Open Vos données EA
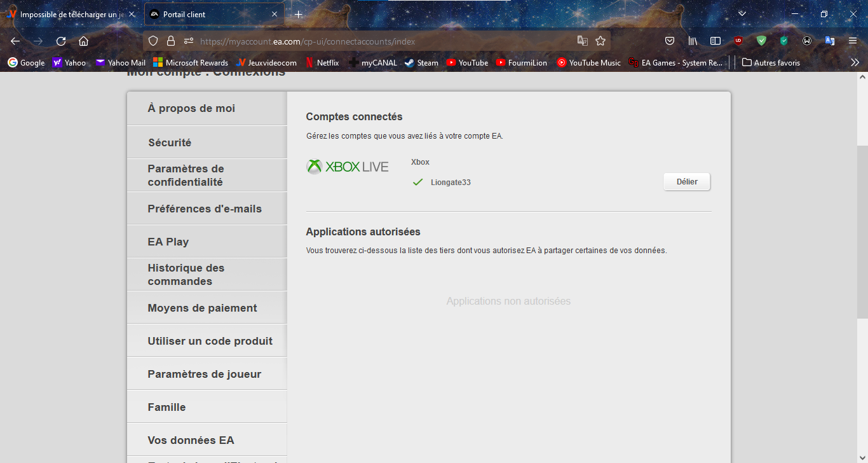The width and height of the screenshot is (868, 463). tap(207, 440)
